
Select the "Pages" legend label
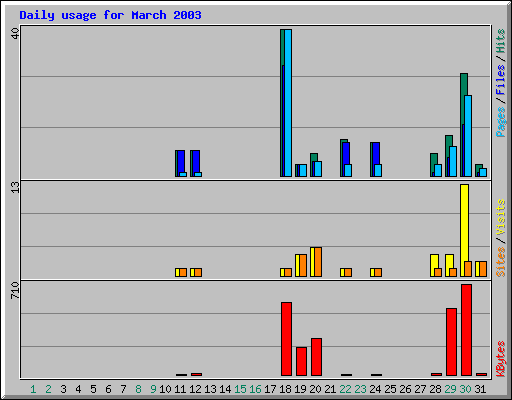[x=500, y=122]
